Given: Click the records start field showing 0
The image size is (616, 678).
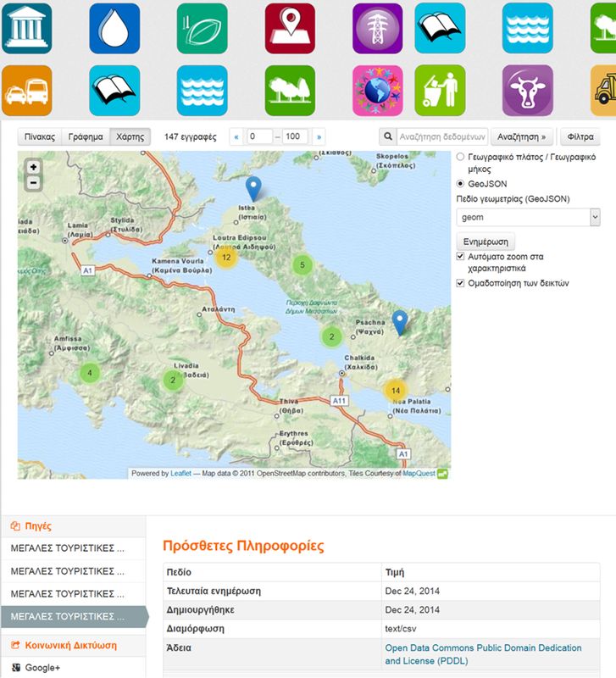Looking at the screenshot, I should tap(259, 136).
